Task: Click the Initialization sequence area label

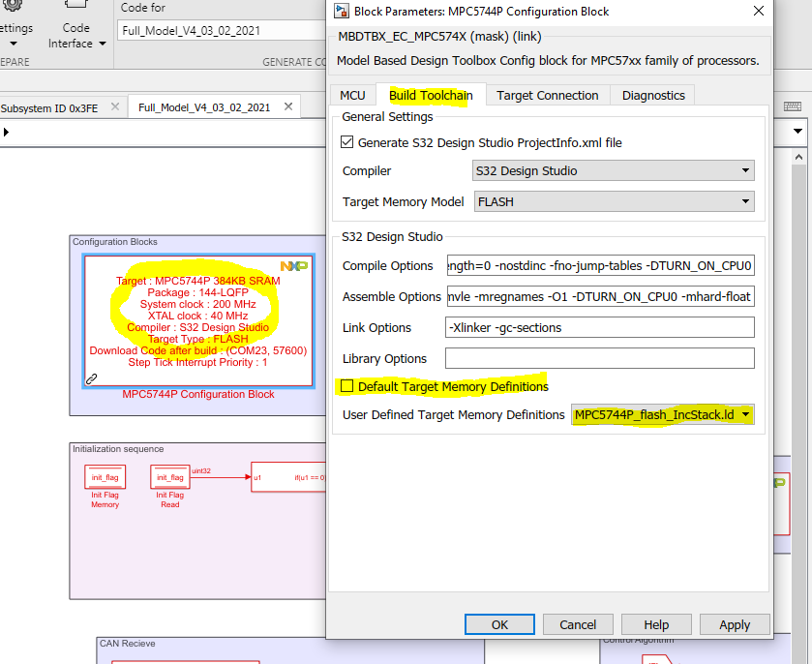Action: coord(118,449)
